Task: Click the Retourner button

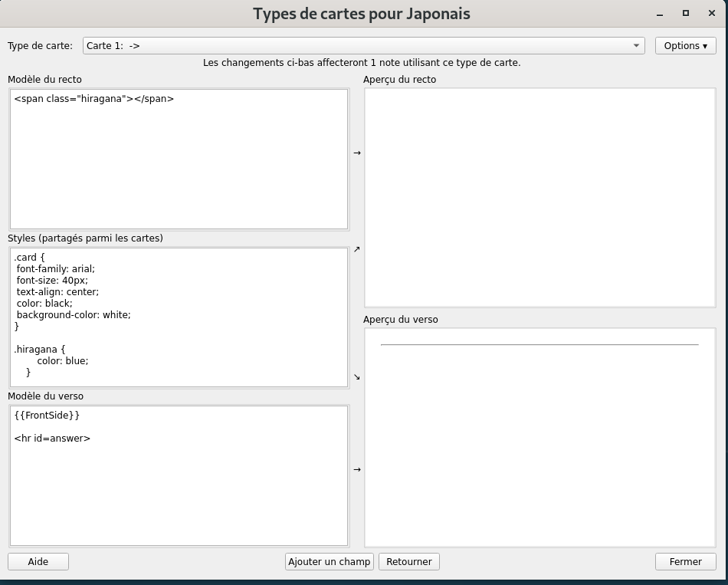Action: 408,562
